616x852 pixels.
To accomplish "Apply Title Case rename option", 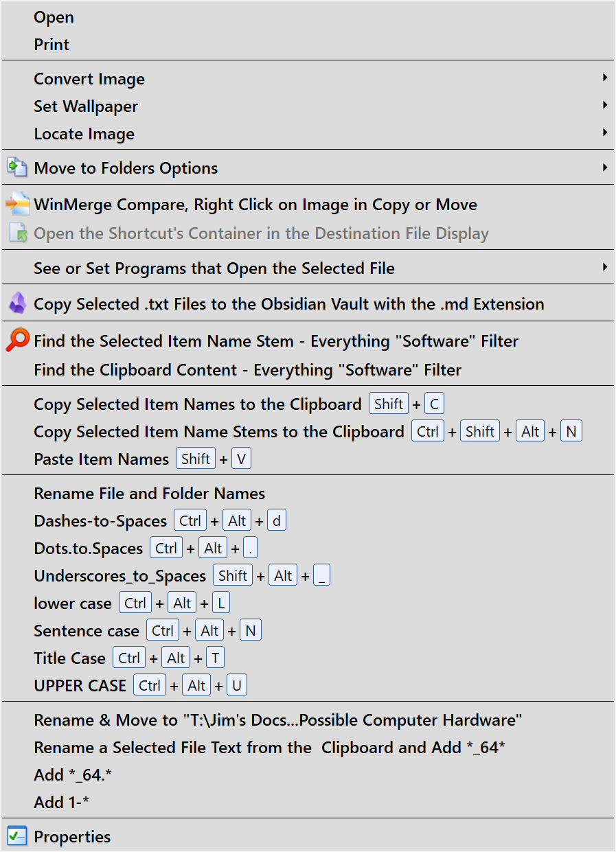I will (x=69, y=658).
